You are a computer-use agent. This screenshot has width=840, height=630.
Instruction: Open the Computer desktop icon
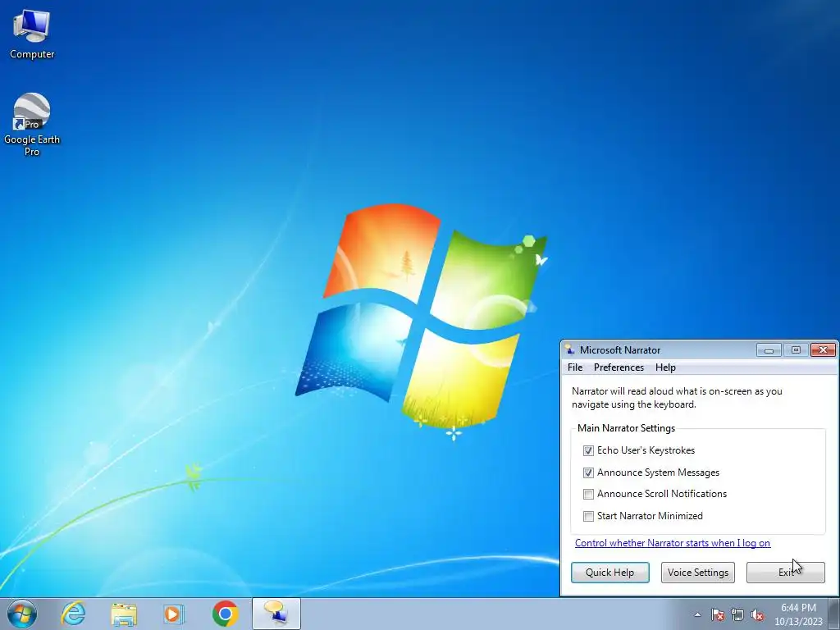(32, 34)
